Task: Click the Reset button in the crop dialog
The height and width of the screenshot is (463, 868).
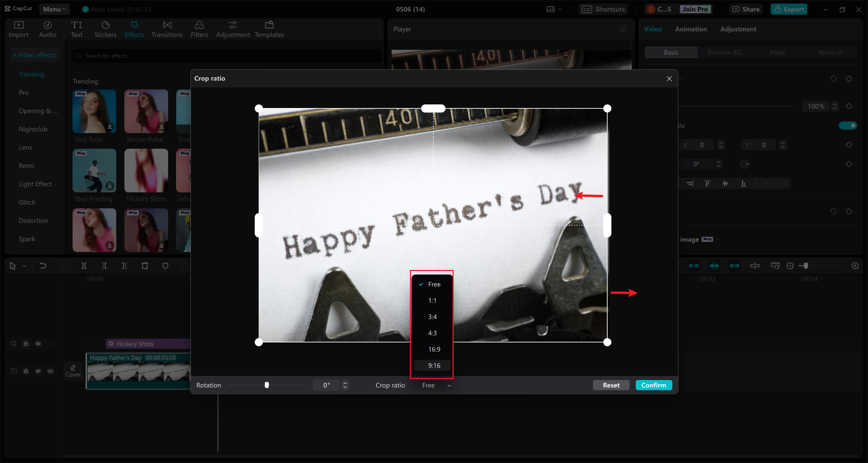Action: [x=611, y=385]
